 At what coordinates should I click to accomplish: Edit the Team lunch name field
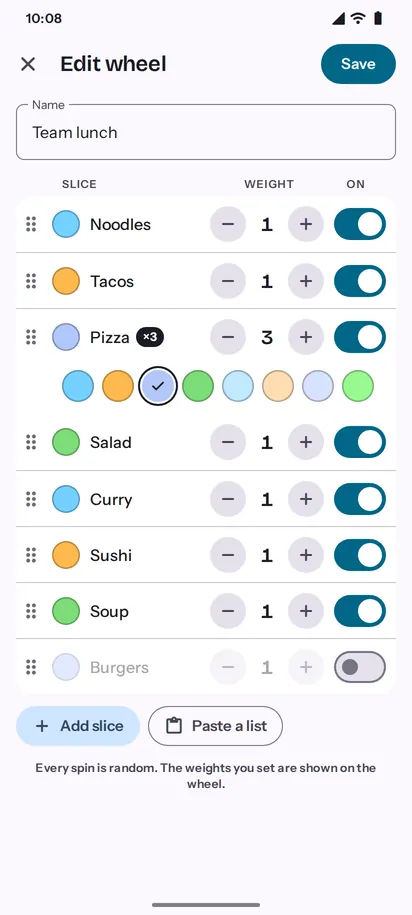(x=206, y=132)
